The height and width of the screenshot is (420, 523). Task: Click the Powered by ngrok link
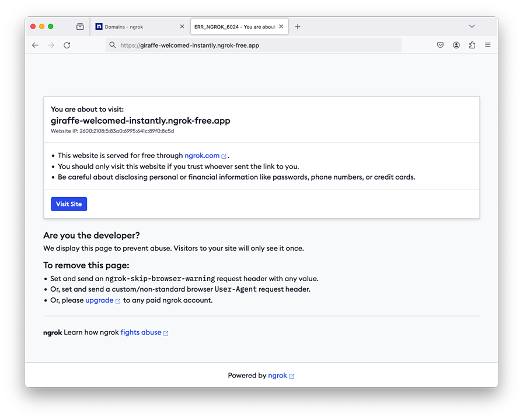277,375
